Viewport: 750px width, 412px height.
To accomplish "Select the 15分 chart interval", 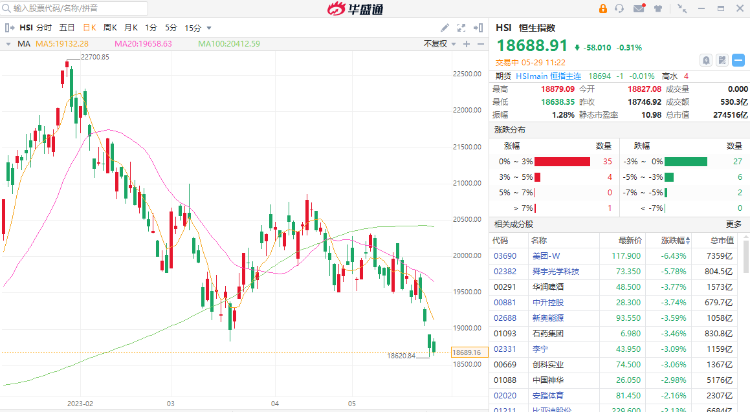I will (x=193, y=28).
